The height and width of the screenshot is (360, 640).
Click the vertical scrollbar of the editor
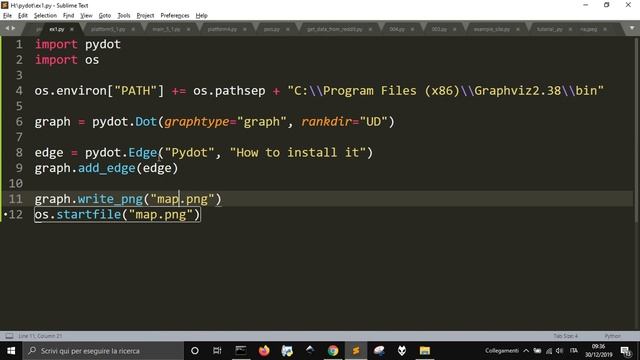click(x=636, y=130)
